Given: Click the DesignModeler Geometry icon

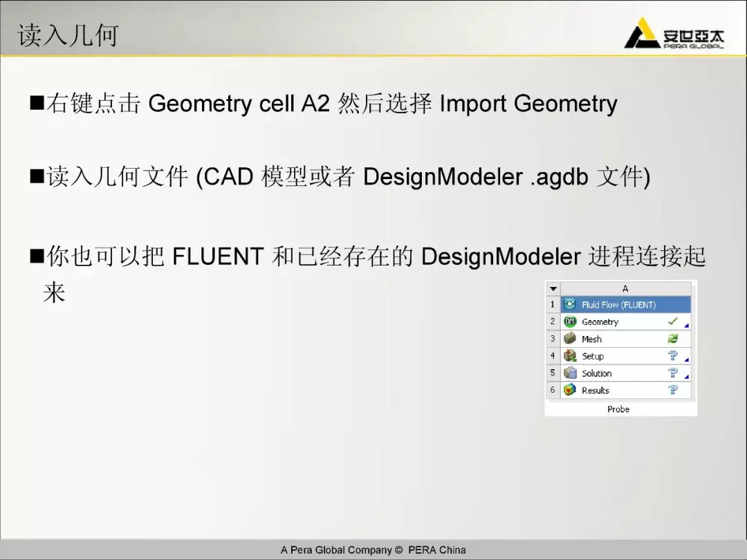Looking at the screenshot, I should click(570, 321).
